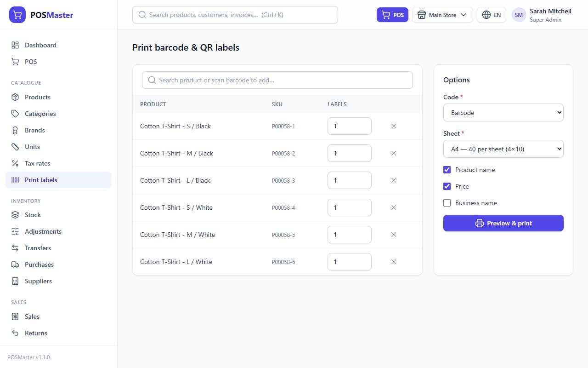
Task: Click the Products box icon in sidebar
Action: [15, 97]
